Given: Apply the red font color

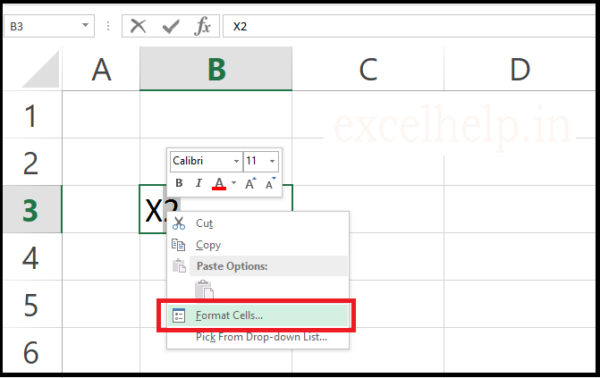Looking at the screenshot, I should [x=219, y=183].
